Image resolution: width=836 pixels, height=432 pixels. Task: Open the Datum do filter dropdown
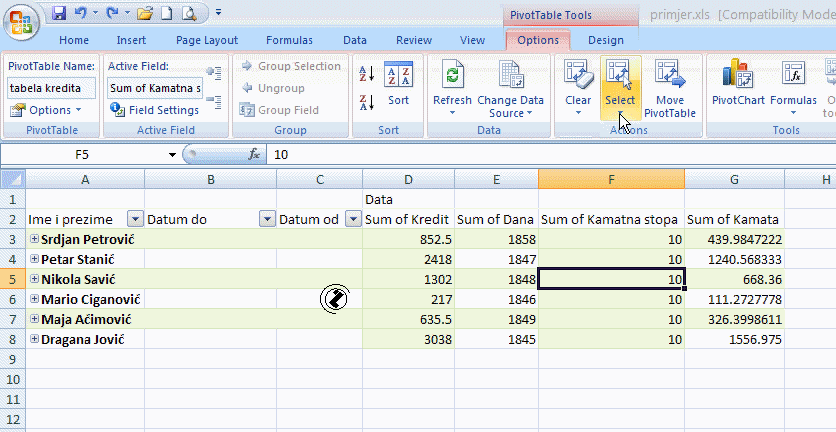point(266,219)
